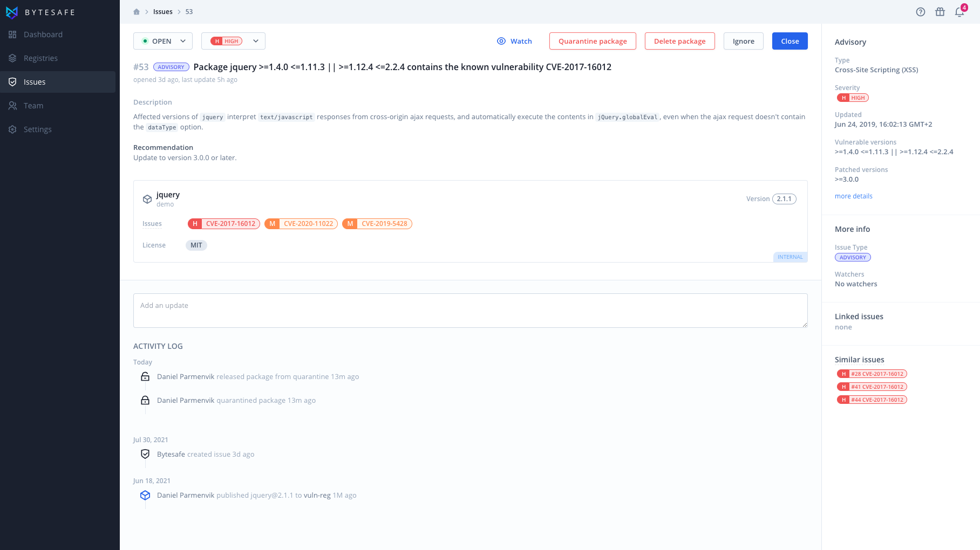Click 'Daniel Parmenvik' in released-from-quarantine entry
The width and height of the screenshot is (980, 550).
pyautogui.click(x=186, y=377)
